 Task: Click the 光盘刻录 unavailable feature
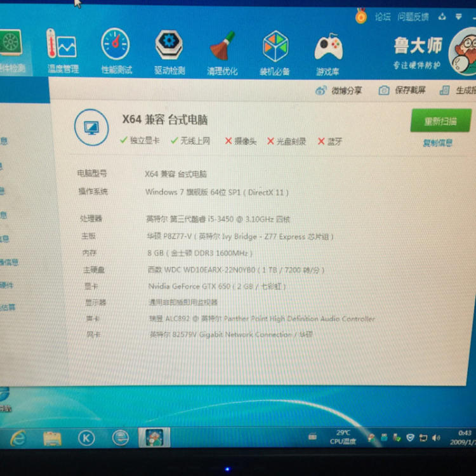click(286, 141)
